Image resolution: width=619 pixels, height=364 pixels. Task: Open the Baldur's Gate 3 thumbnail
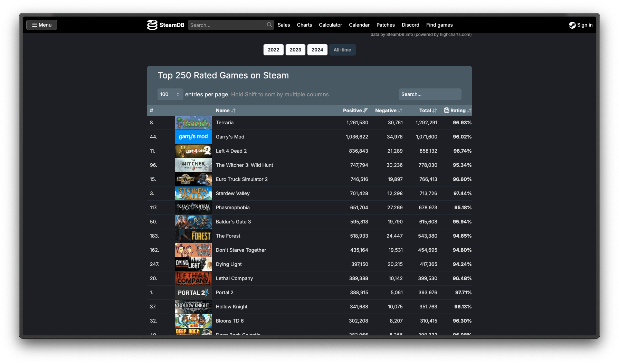(x=193, y=222)
